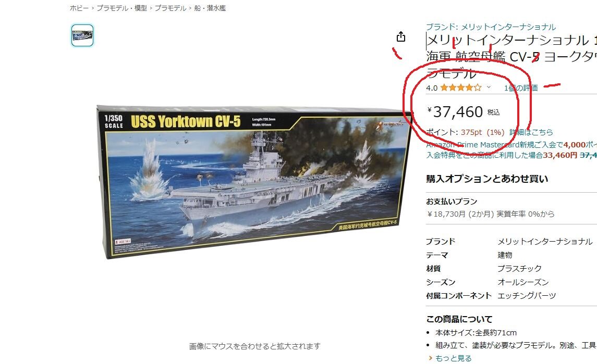
Task: Click the main USS Yorktown box image
Action: pyautogui.click(x=254, y=183)
